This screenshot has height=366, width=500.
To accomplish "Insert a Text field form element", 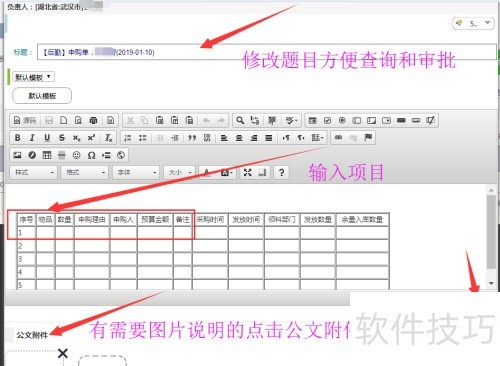I will coord(357,120).
